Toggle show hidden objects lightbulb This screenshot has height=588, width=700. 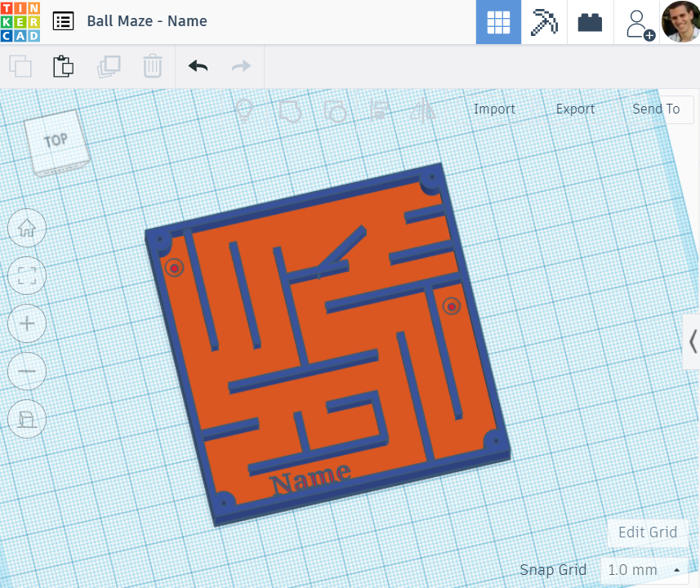(x=243, y=109)
